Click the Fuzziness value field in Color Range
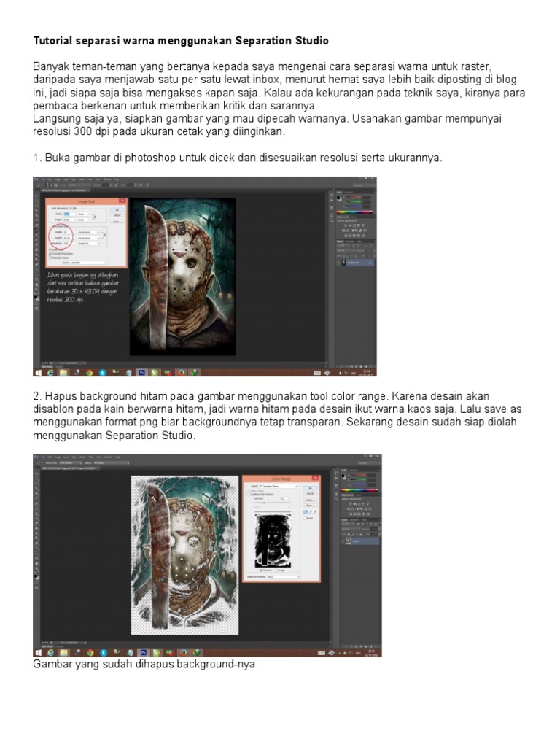560x747 pixels. point(285,498)
